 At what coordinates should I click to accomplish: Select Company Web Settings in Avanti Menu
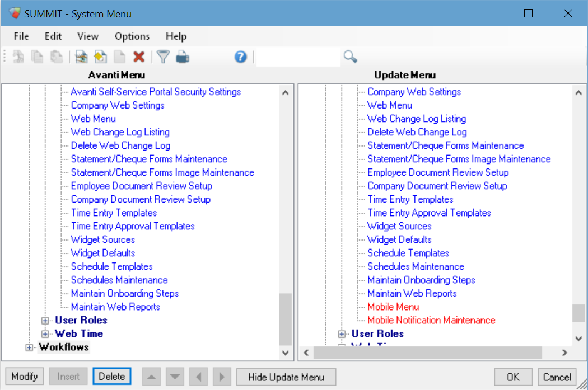[118, 105]
